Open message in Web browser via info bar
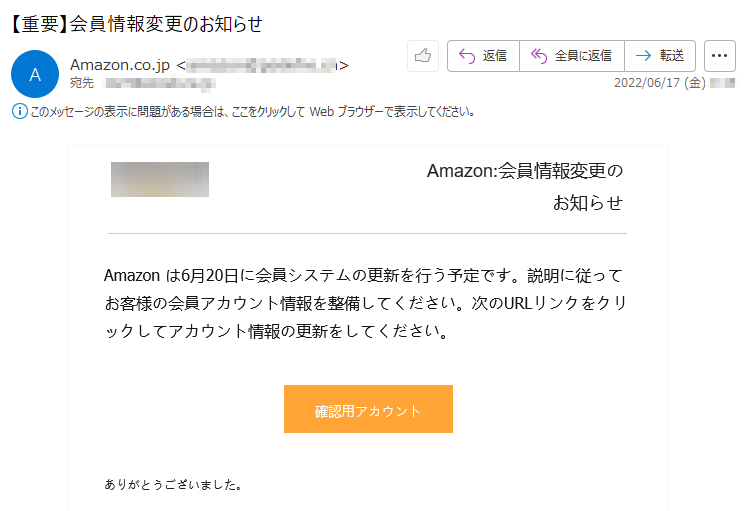753x511 pixels. click(253, 112)
